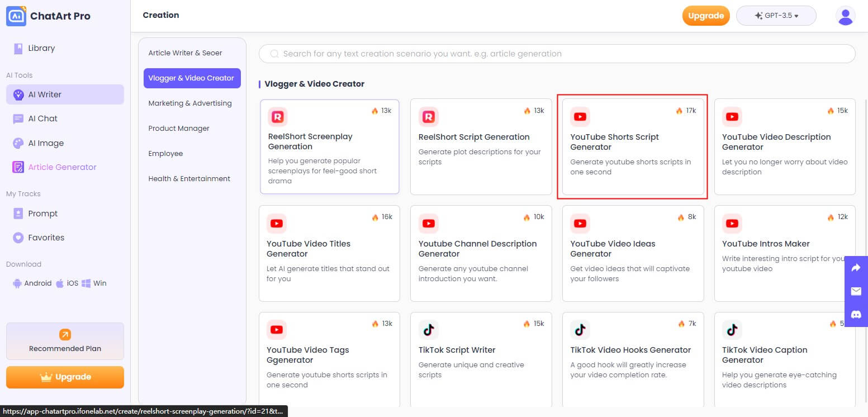
Task: Open the GPT-3.5 model dropdown
Action: coord(776,16)
